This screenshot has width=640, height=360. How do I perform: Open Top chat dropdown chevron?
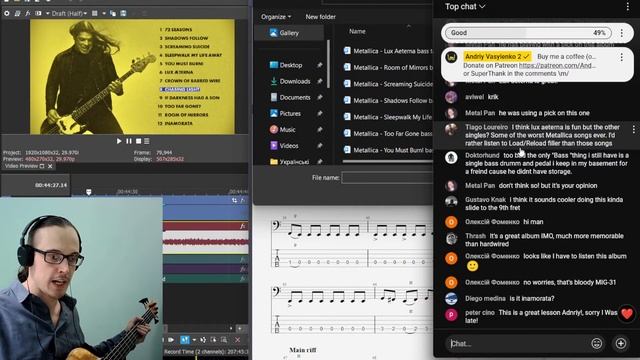(482, 7)
